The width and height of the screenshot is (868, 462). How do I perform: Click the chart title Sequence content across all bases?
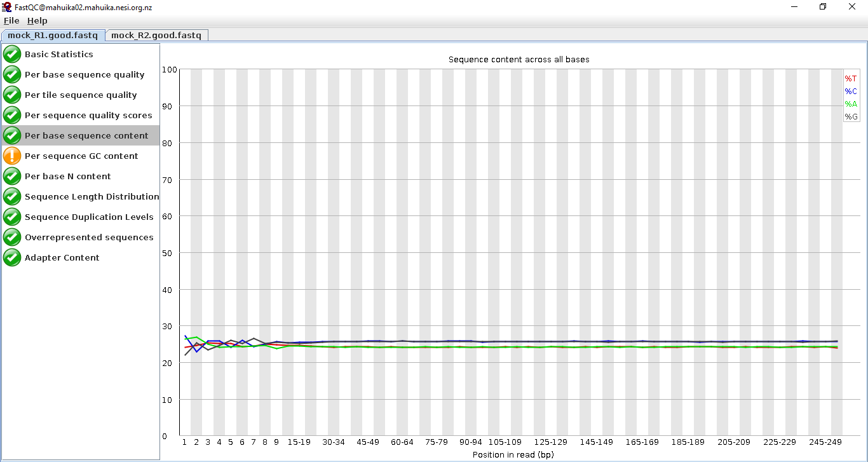(x=519, y=60)
